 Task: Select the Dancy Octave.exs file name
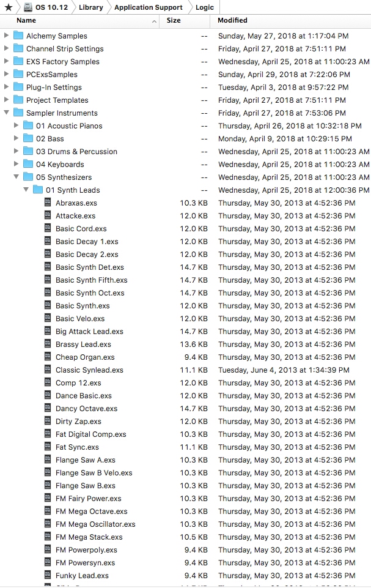87,408
